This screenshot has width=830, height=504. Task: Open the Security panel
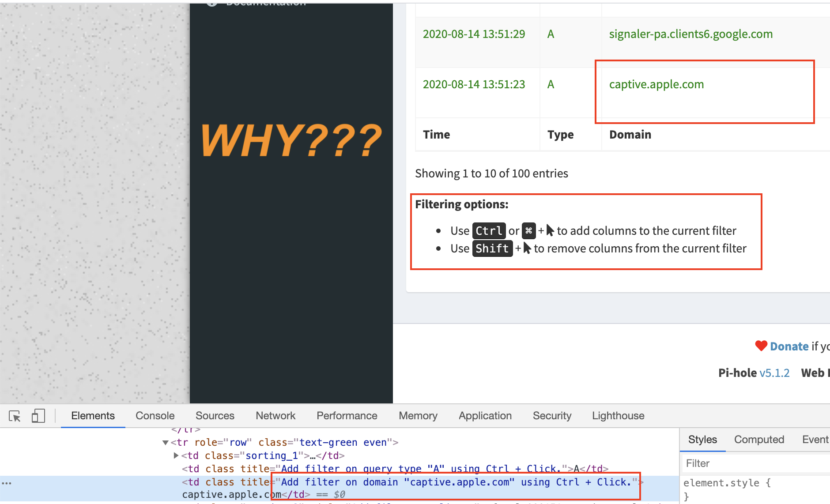tap(552, 416)
